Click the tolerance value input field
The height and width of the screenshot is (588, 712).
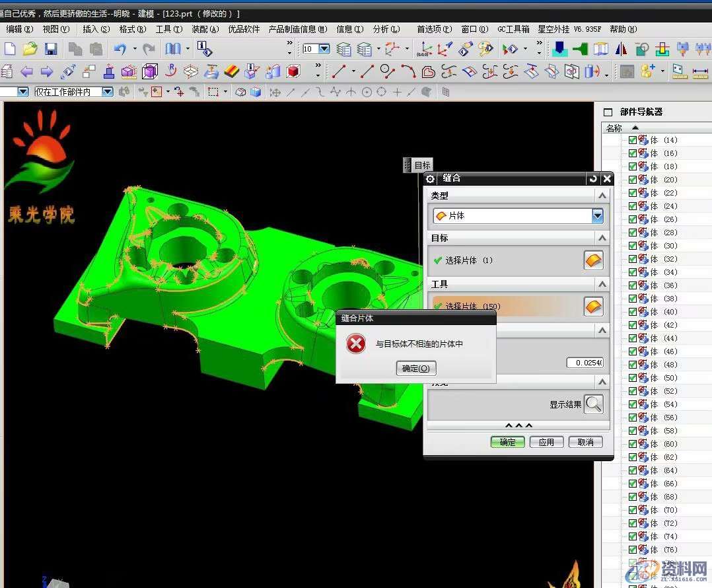click(584, 363)
